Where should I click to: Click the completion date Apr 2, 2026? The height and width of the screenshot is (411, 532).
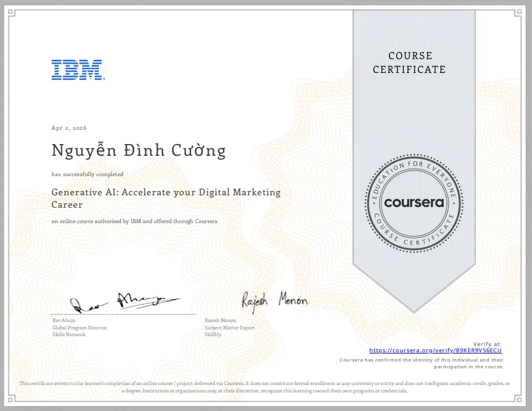click(x=69, y=127)
